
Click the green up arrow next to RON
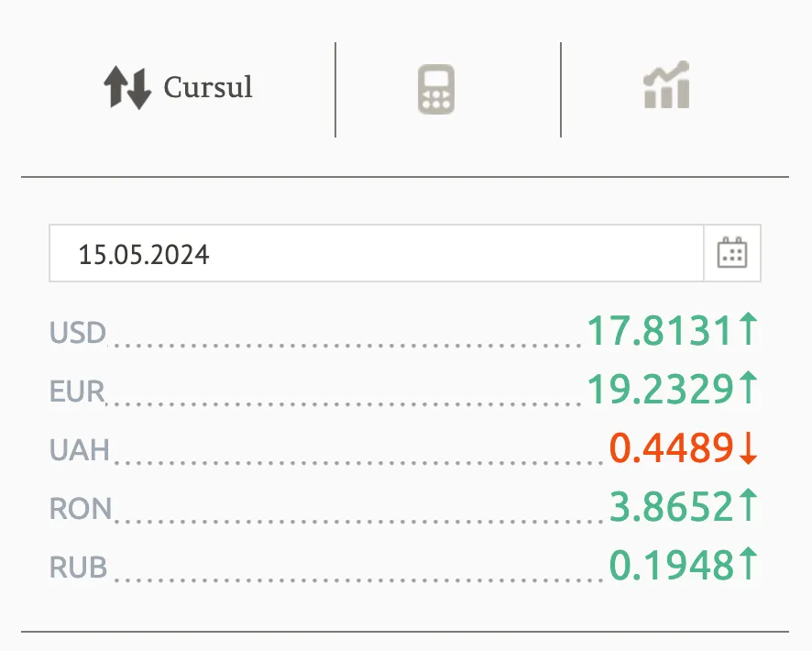click(748, 505)
